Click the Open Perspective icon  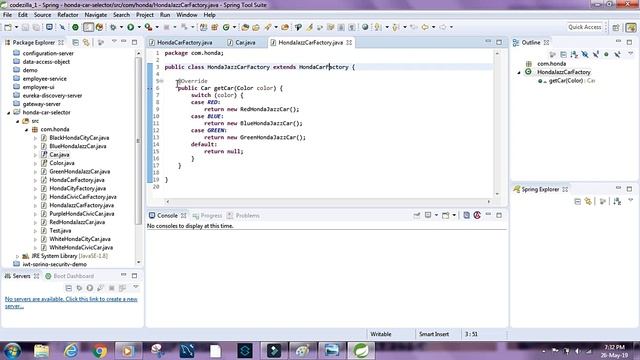(616, 27)
